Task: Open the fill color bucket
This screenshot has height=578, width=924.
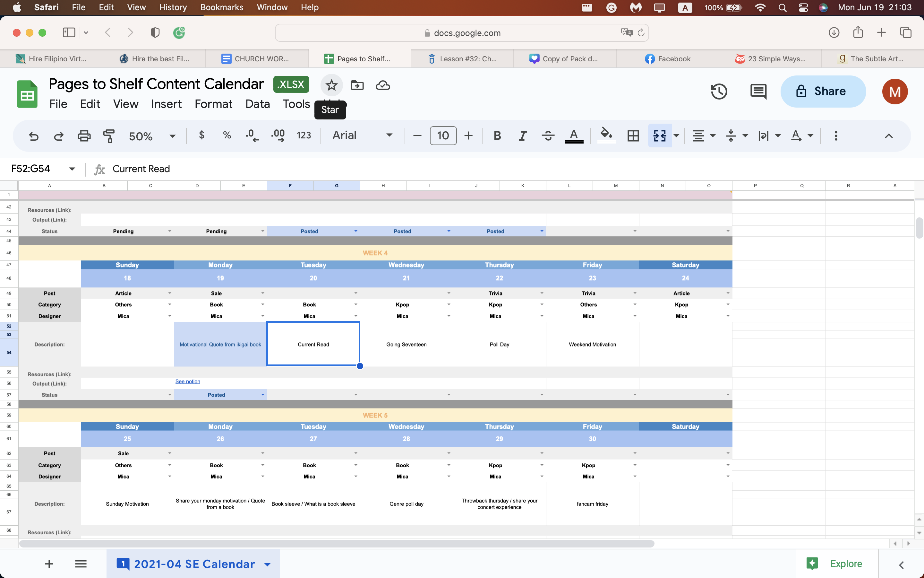Action: [x=606, y=135]
